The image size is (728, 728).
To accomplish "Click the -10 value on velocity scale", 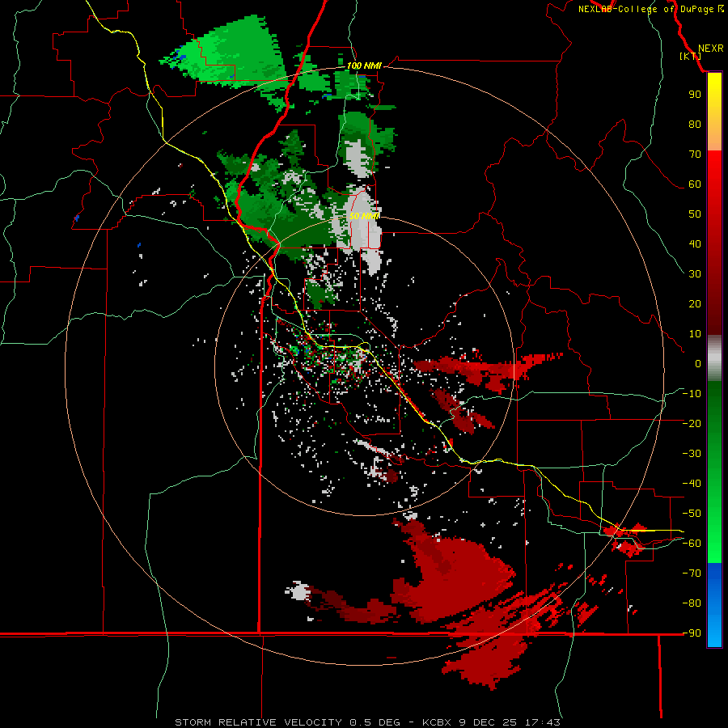I will pyautogui.click(x=692, y=394).
